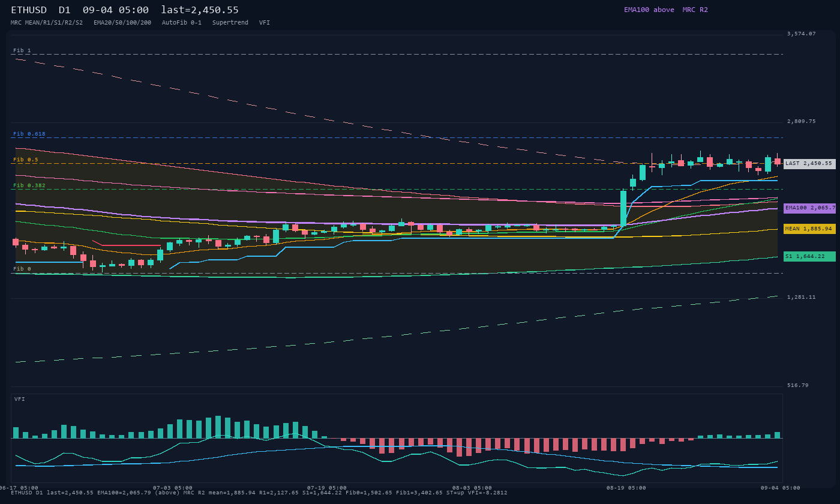Click the 08-19 05:00 time axis label

click(626, 488)
